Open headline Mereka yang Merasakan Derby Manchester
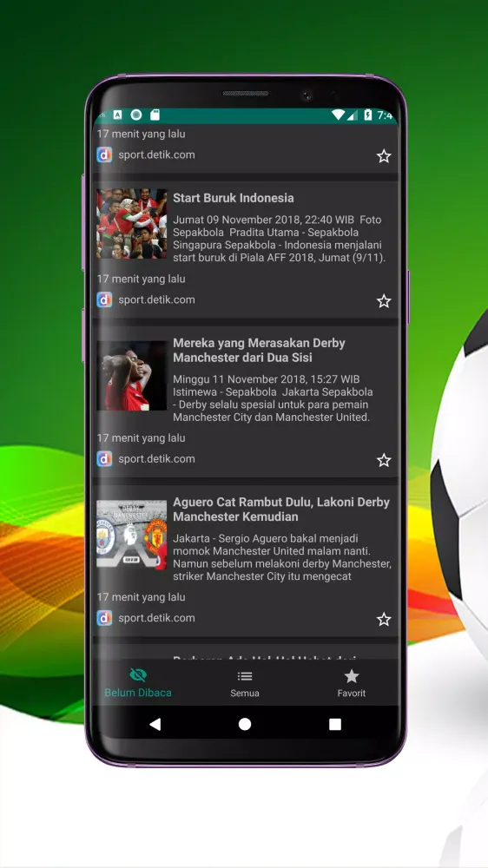This screenshot has height=868, width=488. coord(260,351)
